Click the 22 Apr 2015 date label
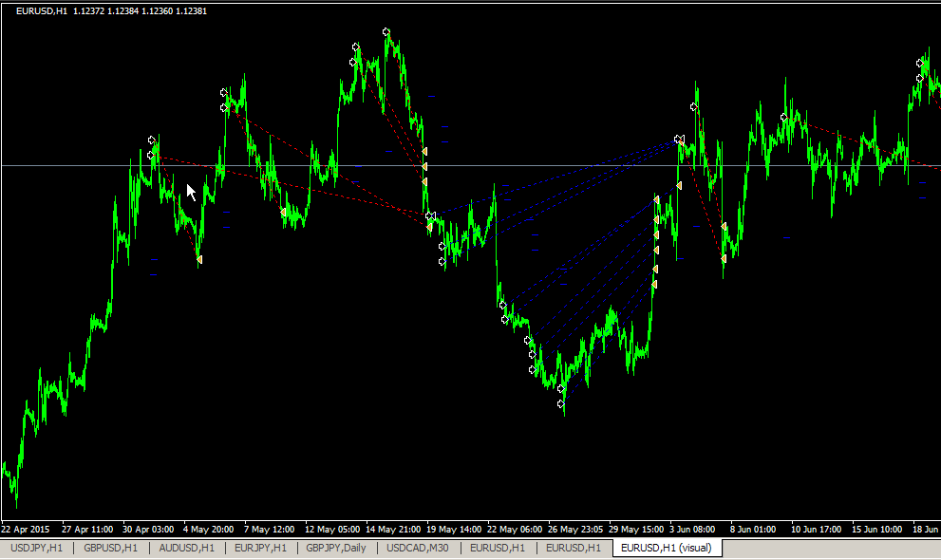Screen dimensions: 941x560 point(26,530)
